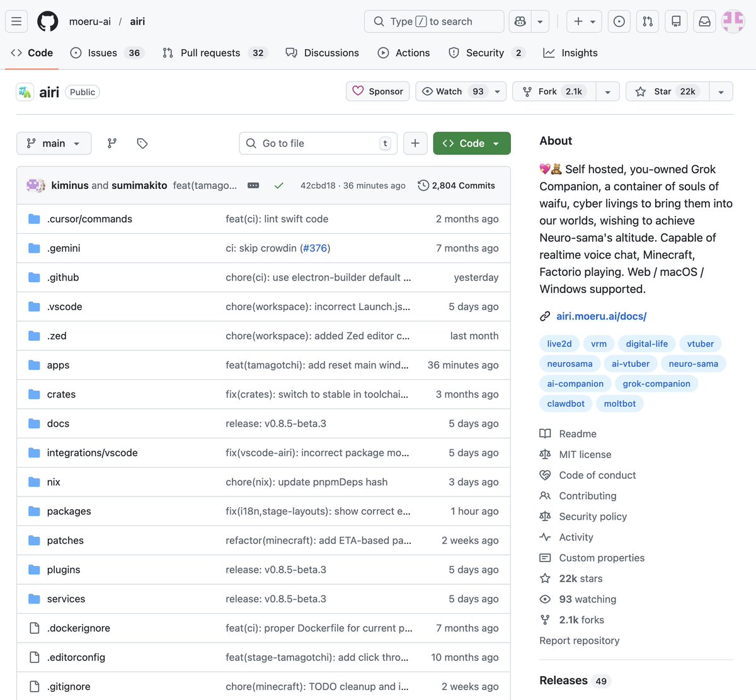Viewport: 756px width, 700px height.
Task: View 93 watching link
Action: click(x=578, y=599)
